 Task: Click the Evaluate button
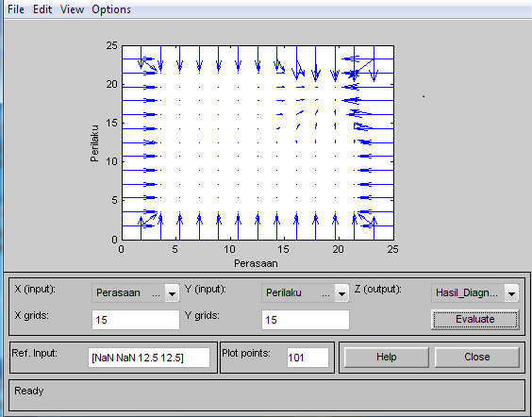click(475, 319)
